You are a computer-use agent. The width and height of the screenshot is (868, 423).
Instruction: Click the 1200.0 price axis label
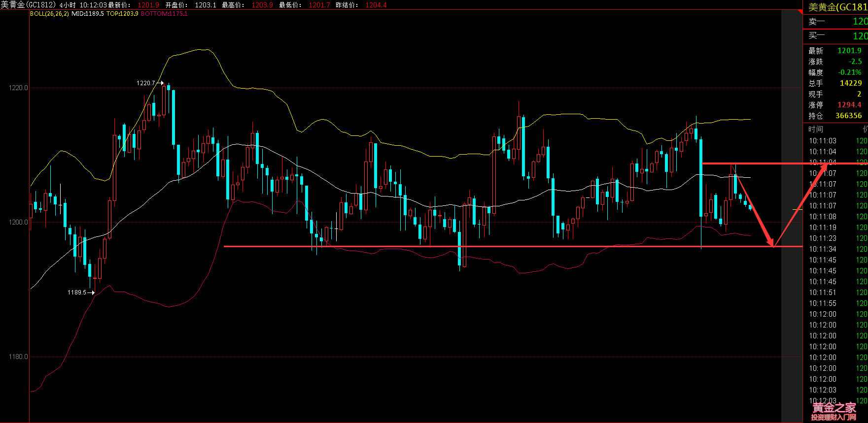click(x=18, y=222)
